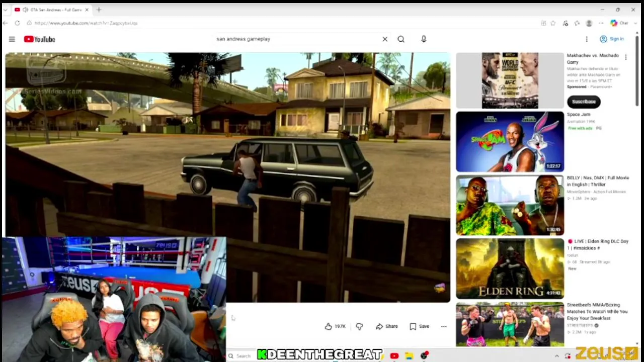Open YouTube settings three-dot menu beside Sign in
This screenshot has width=644, height=362.
[587, 39]
